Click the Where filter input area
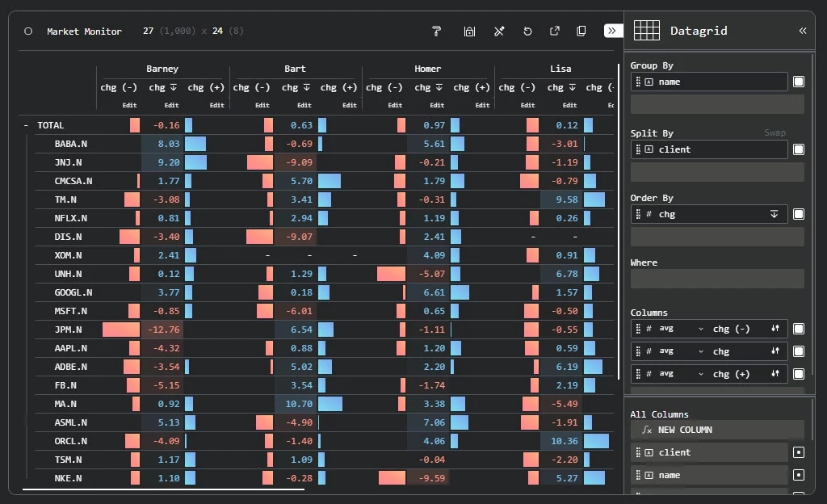Image resolution: width=827 pixels, height=504 pixels. 716,279
